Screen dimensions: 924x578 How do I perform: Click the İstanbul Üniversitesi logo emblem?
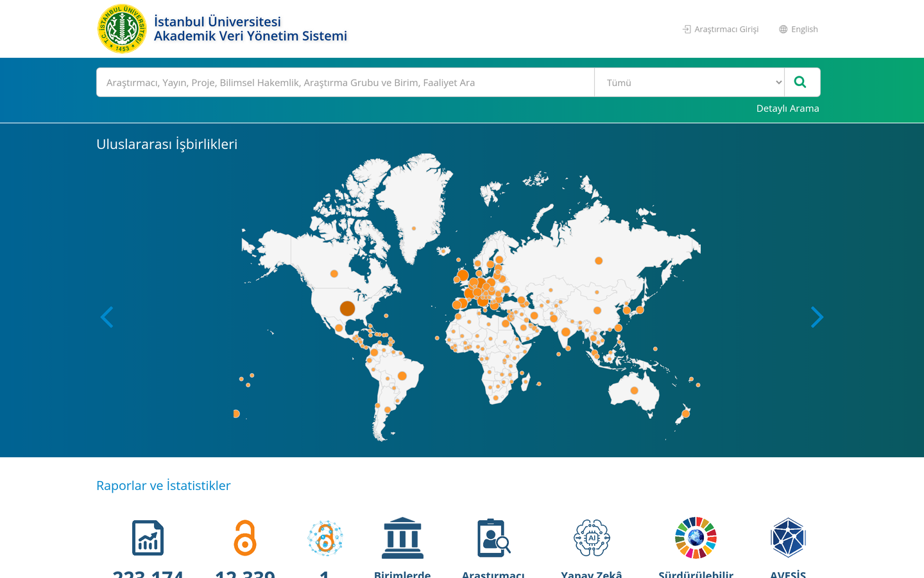coord(122,29)
